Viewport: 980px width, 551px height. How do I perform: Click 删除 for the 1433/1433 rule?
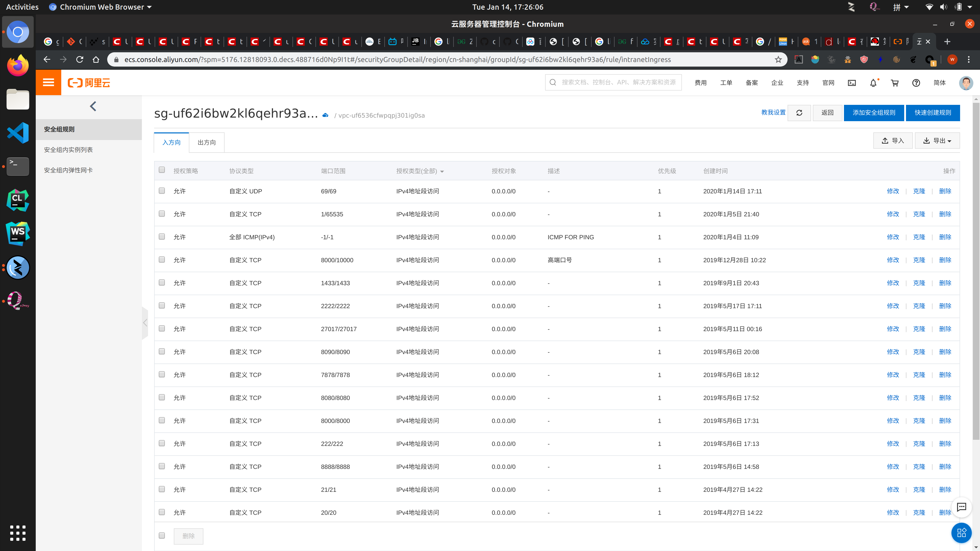945,283
